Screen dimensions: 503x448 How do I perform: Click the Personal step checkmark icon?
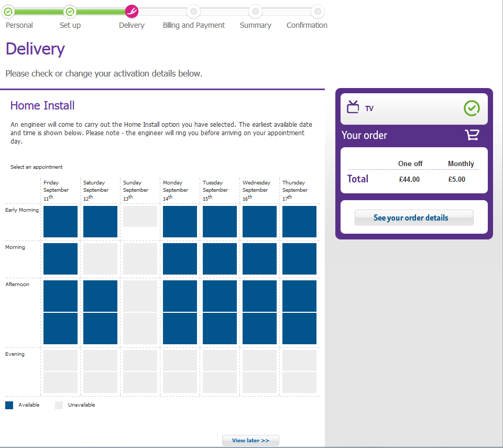point(8,11)
